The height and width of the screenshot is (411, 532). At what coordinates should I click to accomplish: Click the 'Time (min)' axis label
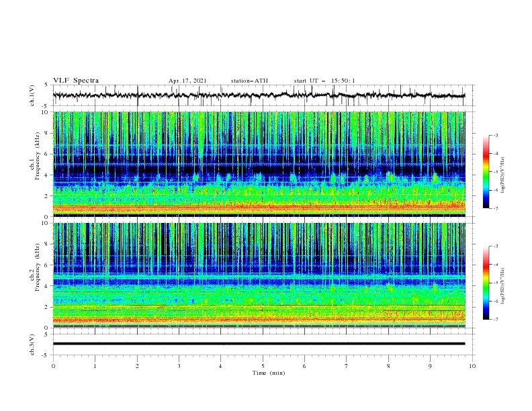(269, 373)
